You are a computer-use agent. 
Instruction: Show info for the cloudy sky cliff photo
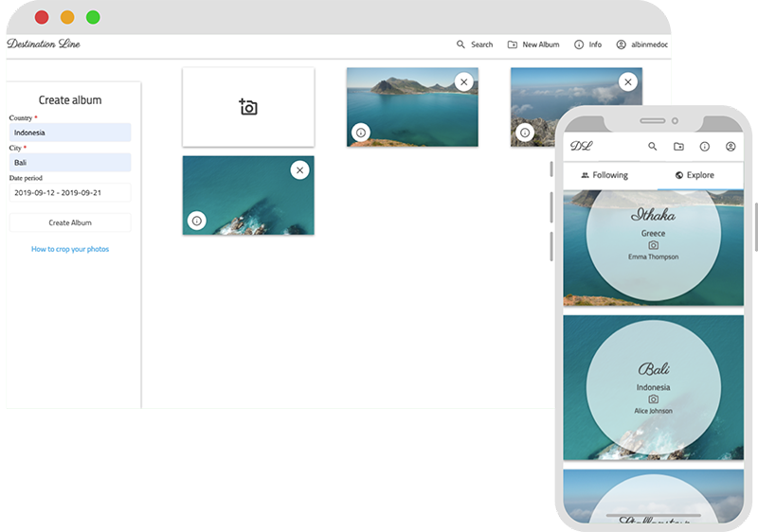[x=525, y=133]
